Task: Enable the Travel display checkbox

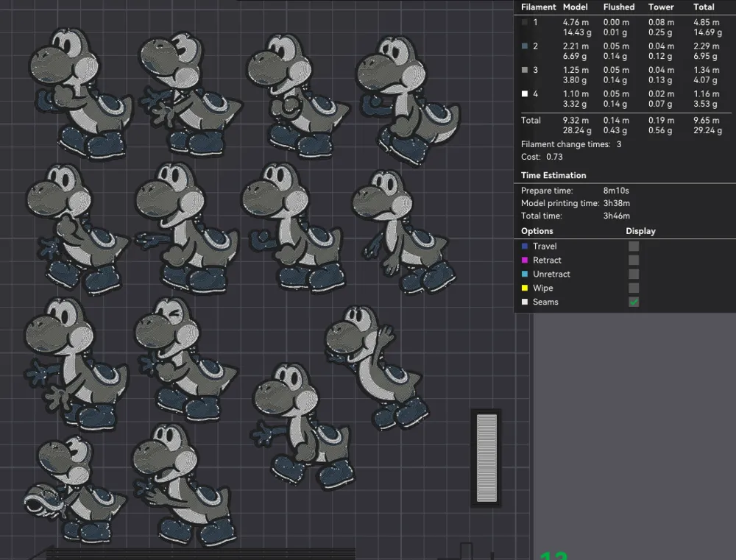Action: point(634,246)
